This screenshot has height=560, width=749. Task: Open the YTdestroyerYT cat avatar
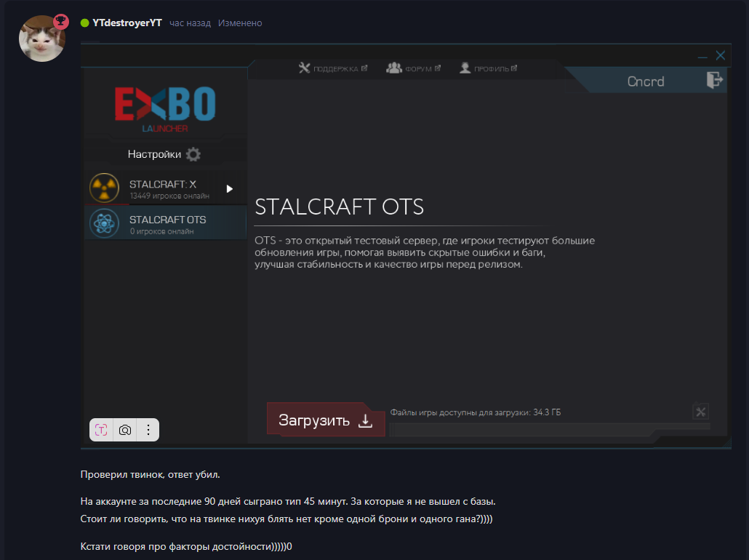click(x=42, y=39)
